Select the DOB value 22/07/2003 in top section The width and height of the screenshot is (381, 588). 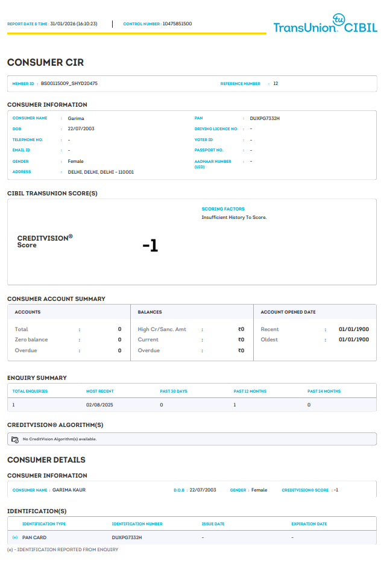pyautogui.click(x=81, y=128)
